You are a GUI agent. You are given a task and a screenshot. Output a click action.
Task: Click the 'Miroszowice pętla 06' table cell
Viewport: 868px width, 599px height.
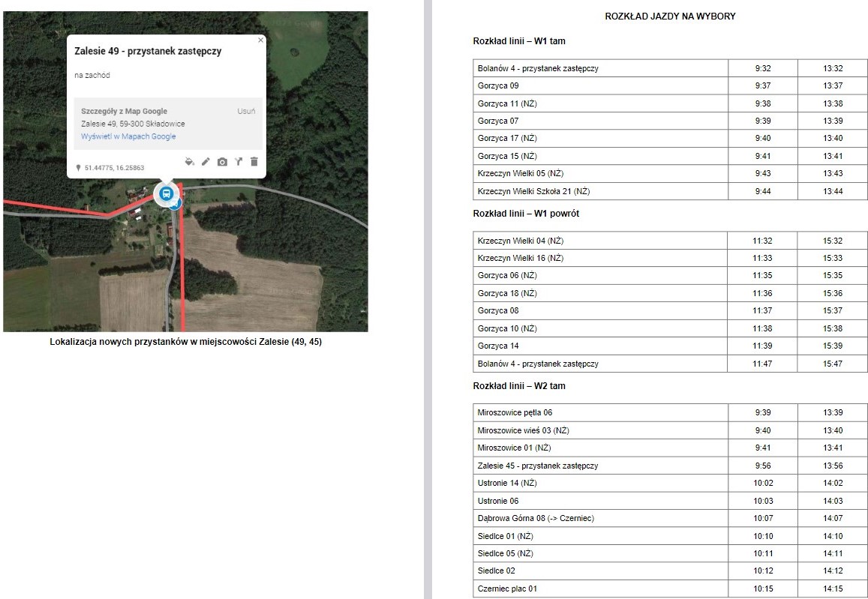click(515, 412)
